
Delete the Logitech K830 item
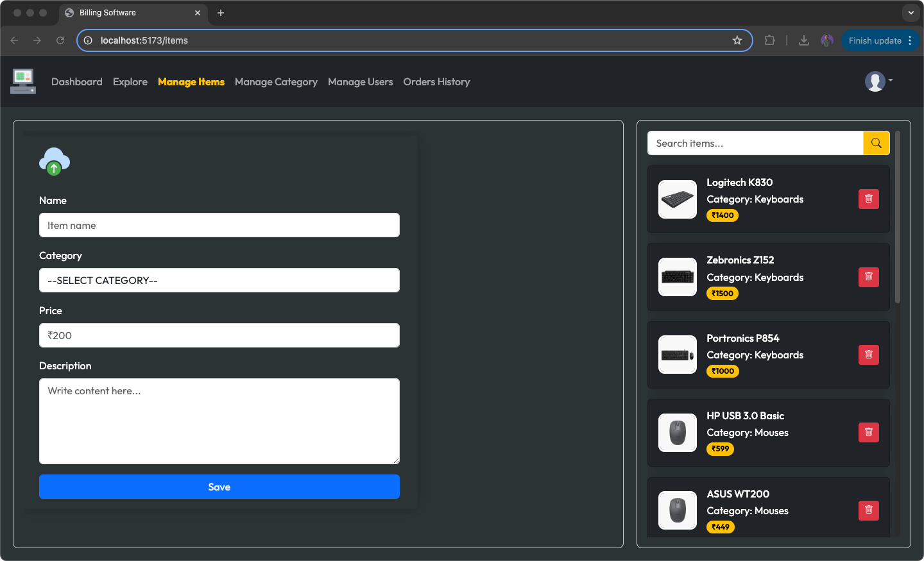(x=869, y=199)
